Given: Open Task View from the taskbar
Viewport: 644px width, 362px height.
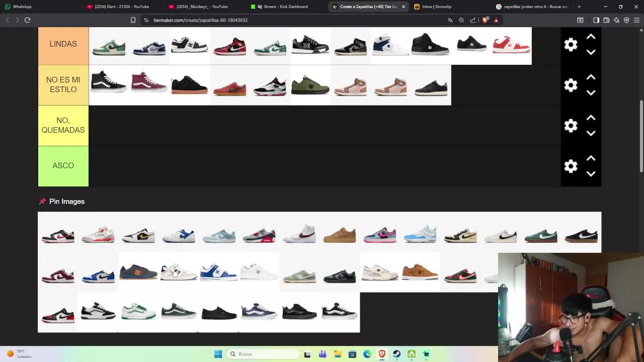Looking at the screenshot, I should coord(307,354).
